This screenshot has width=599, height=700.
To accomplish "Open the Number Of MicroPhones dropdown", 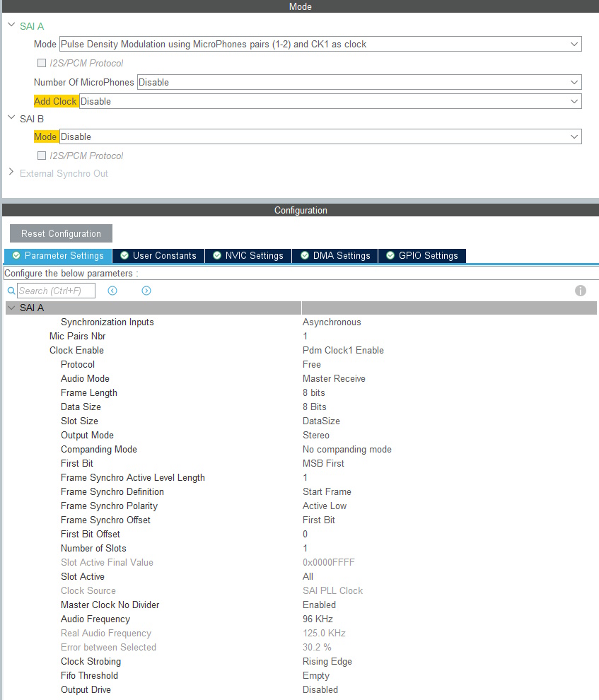I will click(574, 82).
